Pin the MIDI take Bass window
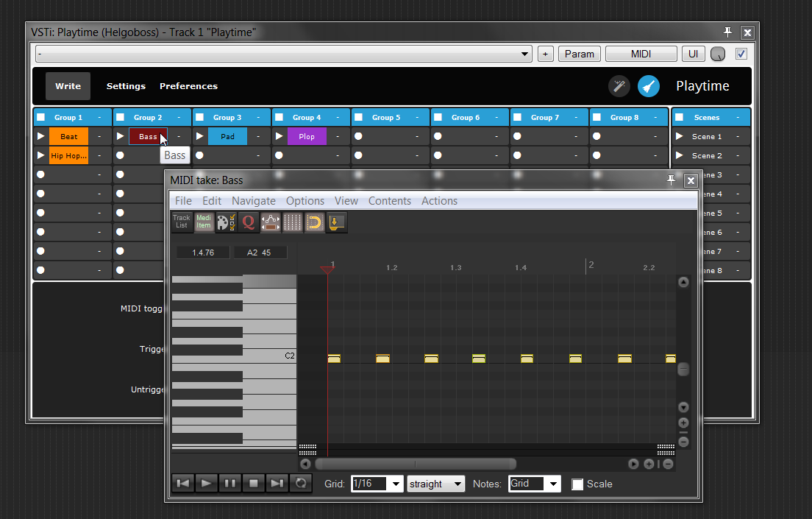The image size is (812, 519). tap(671, 180)
